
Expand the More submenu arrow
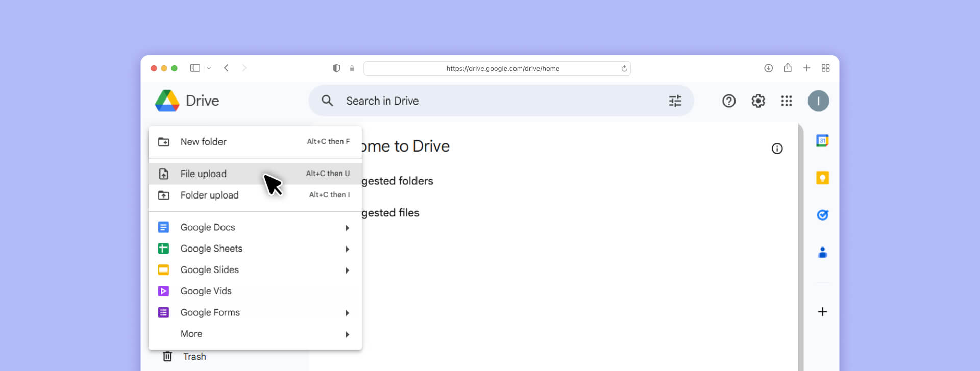[347, 334]
